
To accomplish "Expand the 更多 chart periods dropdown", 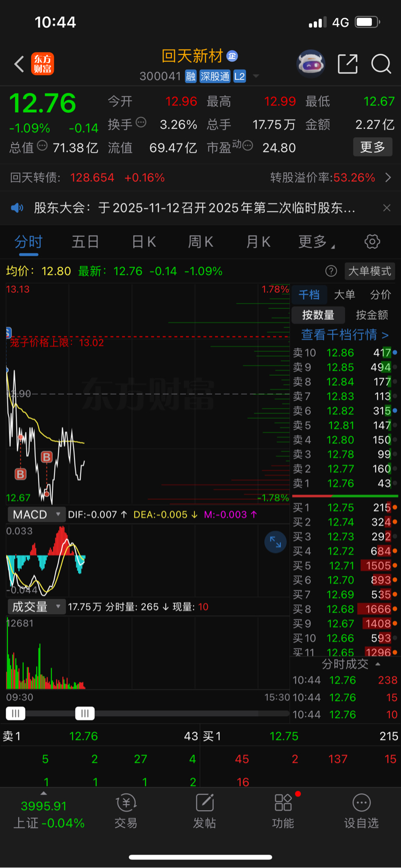I will (316, 242).
